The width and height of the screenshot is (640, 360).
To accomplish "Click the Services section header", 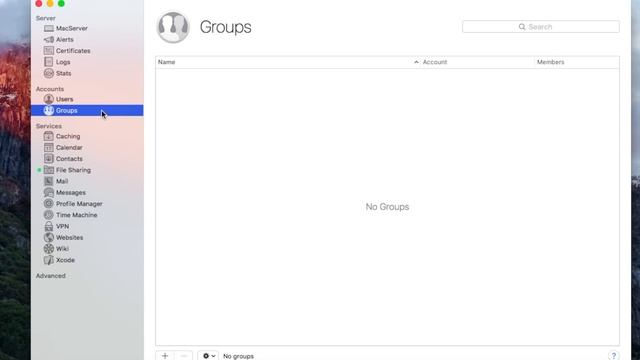I will click(49, 126).
